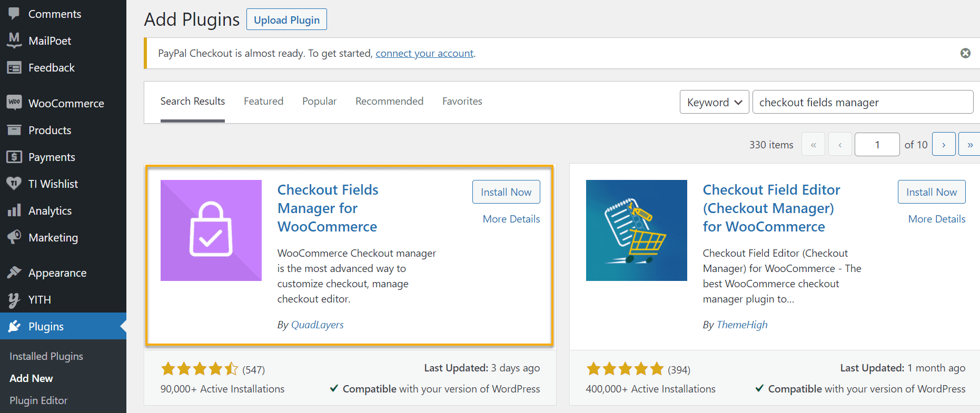Viewport: 980px width, 413px height.
Task: Click the (394) ratings count
Action: [679, 370]
